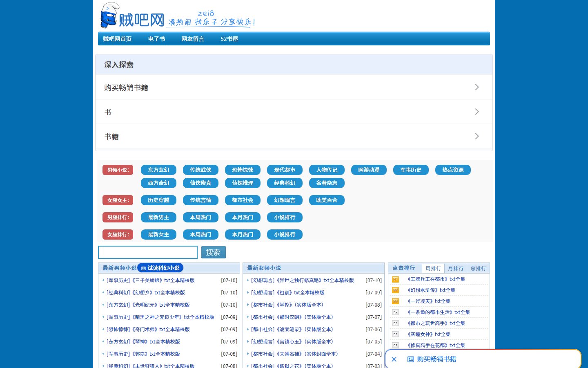Click the rank 02 badge icon
The height and width of the screenshot is (368, 588).
[x=395, y=290]
